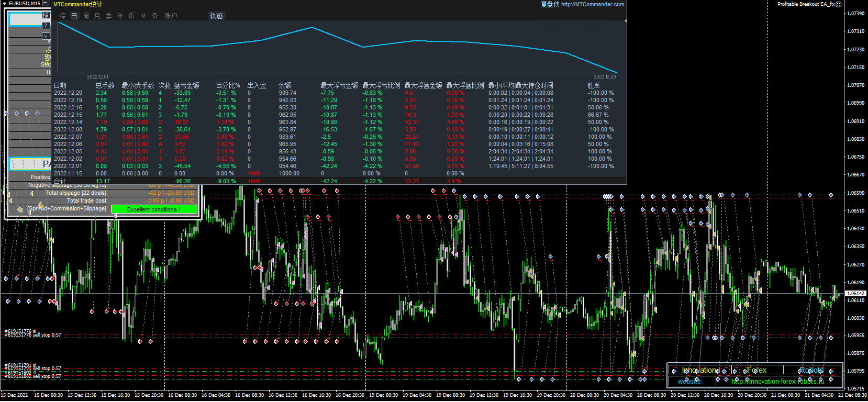
Task: Switch to the 日 daily tab
Action: 74,16
